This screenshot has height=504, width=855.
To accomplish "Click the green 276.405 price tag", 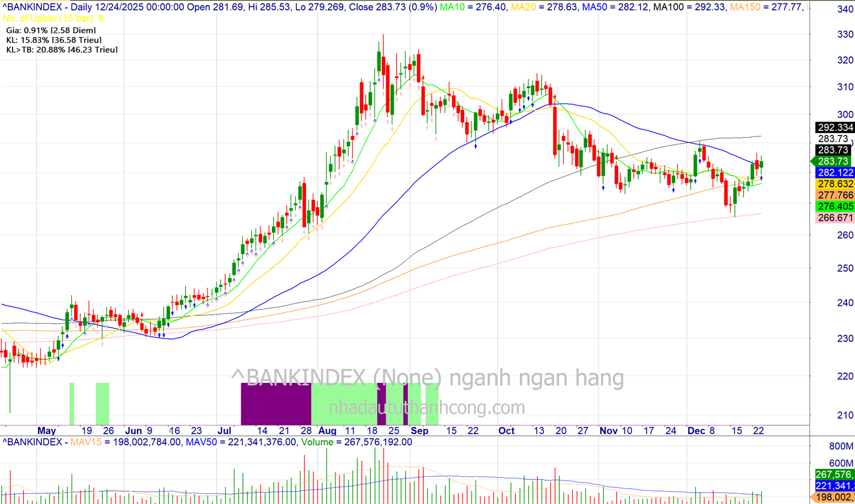I will (835, 206).
